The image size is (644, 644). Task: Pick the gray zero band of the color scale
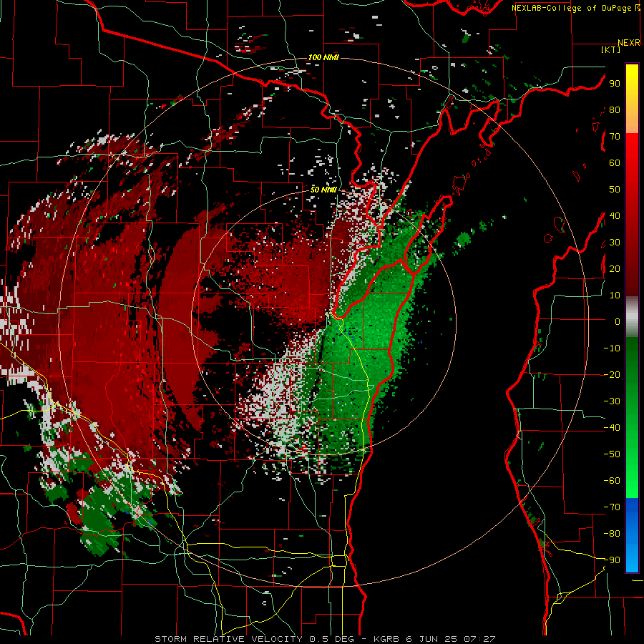(x=632, y=317)
